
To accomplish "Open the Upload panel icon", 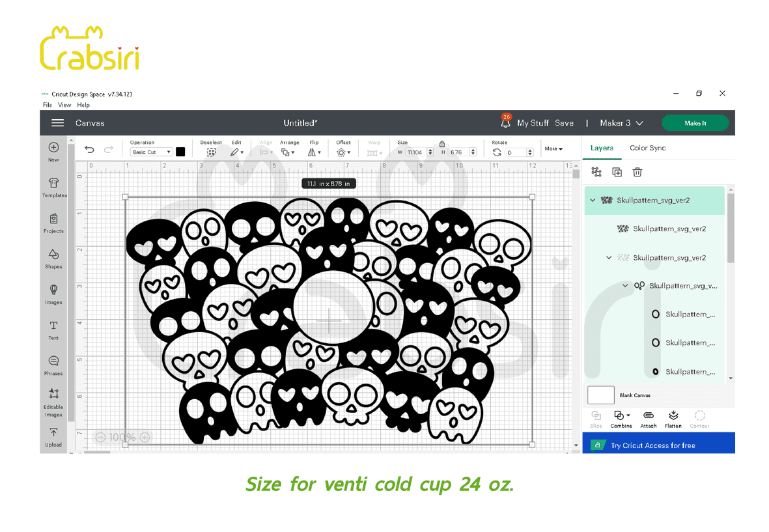I will [53, 434].
